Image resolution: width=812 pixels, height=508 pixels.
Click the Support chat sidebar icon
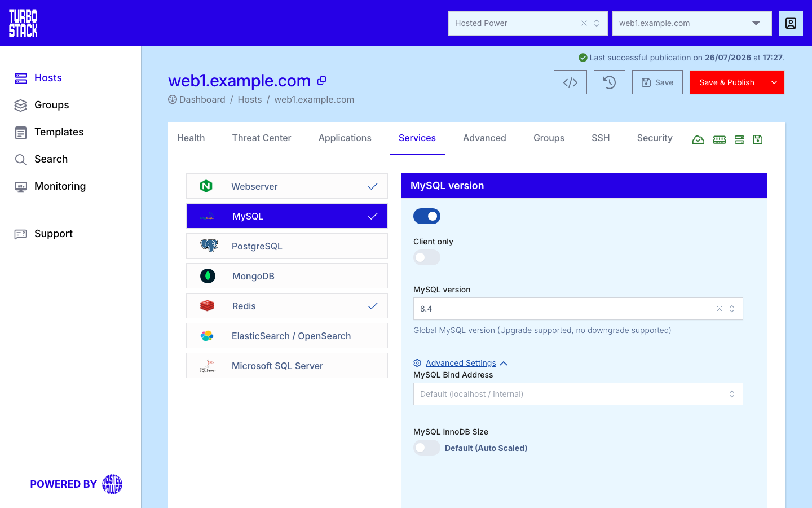[21, 234]
